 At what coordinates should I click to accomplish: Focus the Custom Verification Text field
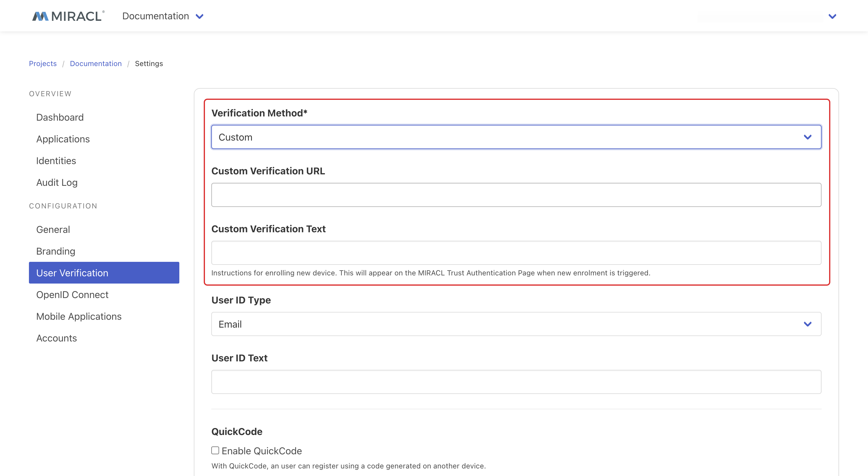coord(516,253)
